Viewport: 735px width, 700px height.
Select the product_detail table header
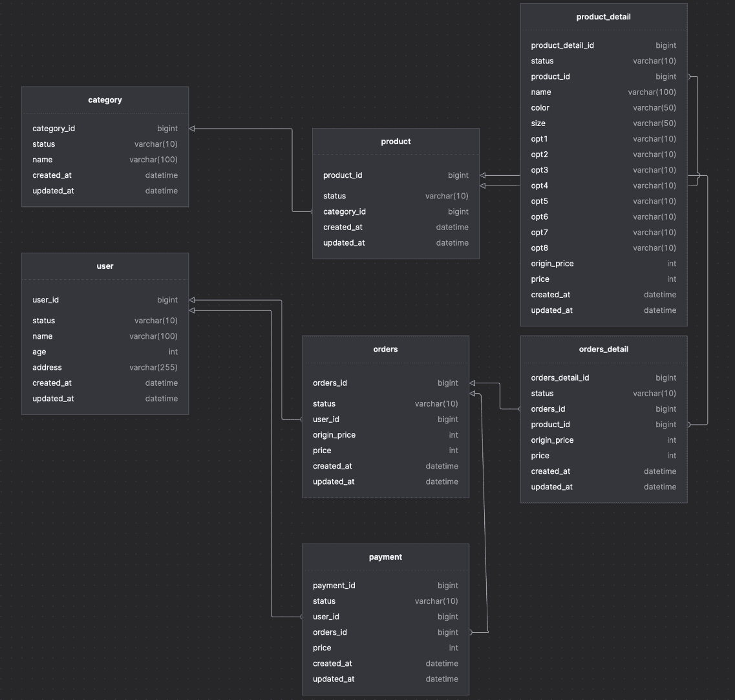click(603, 17)
